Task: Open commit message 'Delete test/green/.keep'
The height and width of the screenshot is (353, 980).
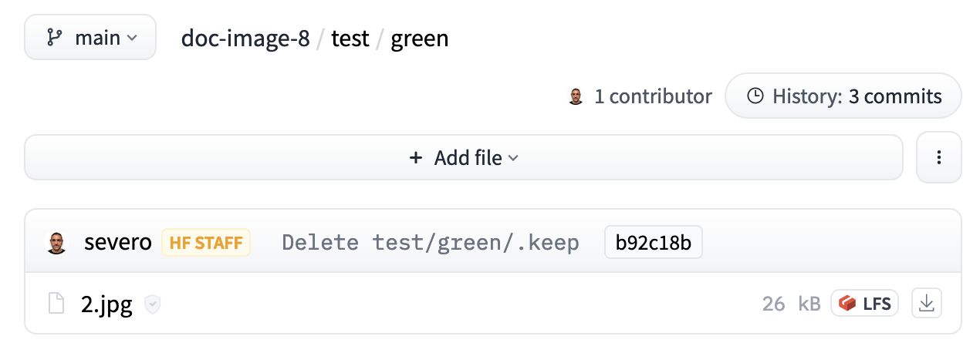Action: click(x=431, y=243)
